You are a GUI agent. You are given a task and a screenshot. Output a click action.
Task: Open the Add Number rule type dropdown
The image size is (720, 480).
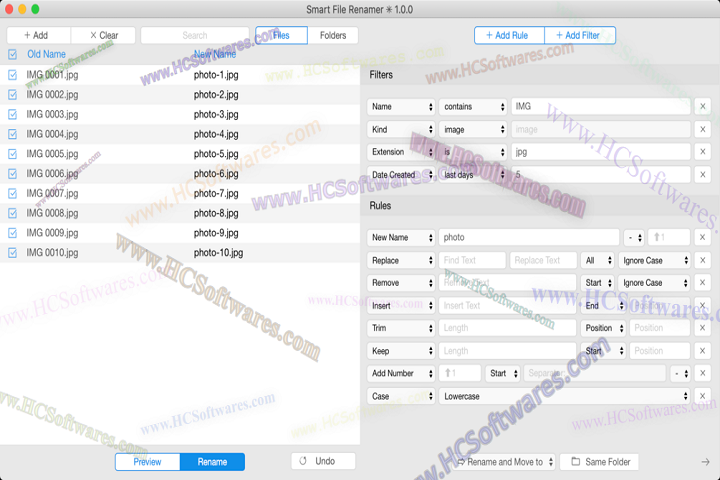(x=401, y=373)
